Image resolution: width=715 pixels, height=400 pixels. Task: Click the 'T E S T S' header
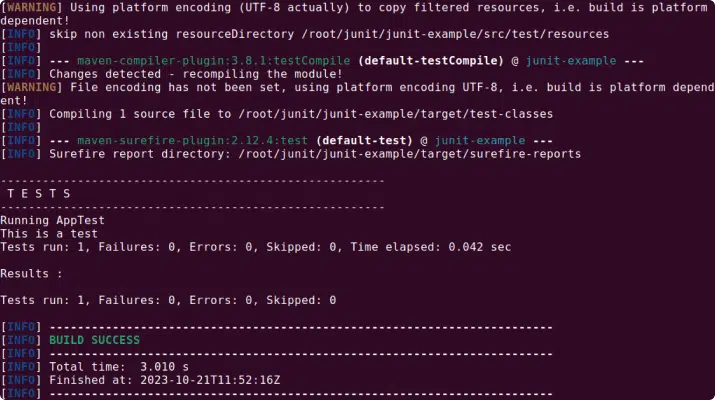[38, 193]
